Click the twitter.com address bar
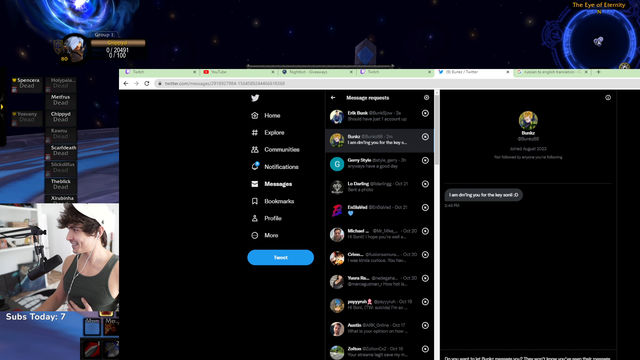 click(398, 83)
